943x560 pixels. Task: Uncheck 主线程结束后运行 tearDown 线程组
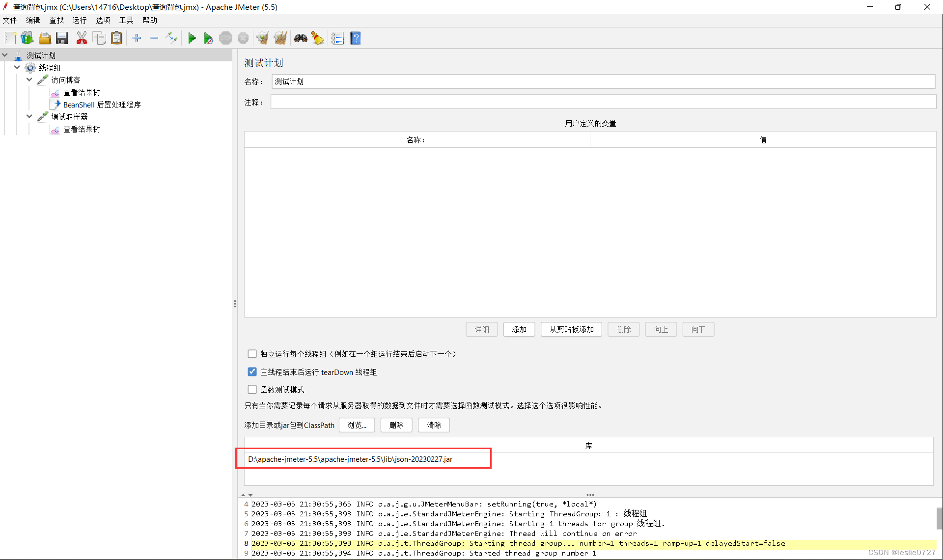[x=252, y=372]
